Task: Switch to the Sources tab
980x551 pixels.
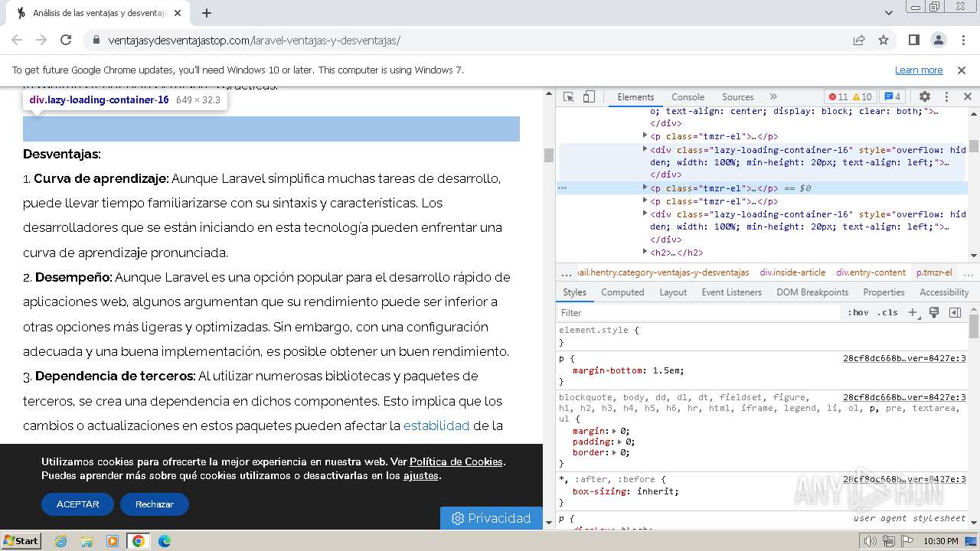Action: point(738,97)
